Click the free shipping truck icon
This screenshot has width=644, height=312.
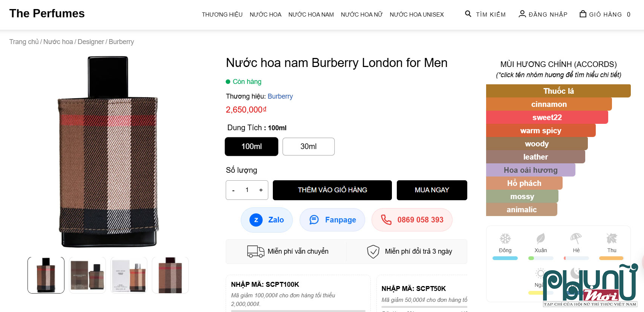(256, 251)
